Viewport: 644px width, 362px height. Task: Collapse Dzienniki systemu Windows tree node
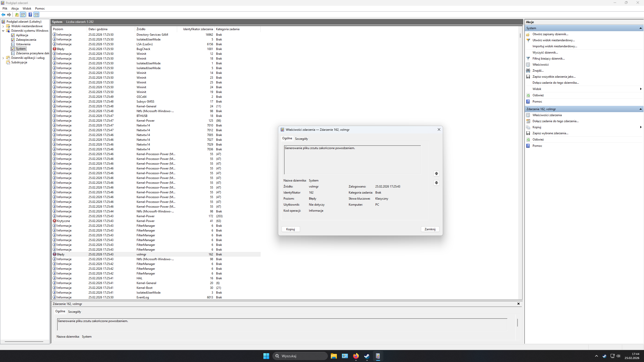3,31
